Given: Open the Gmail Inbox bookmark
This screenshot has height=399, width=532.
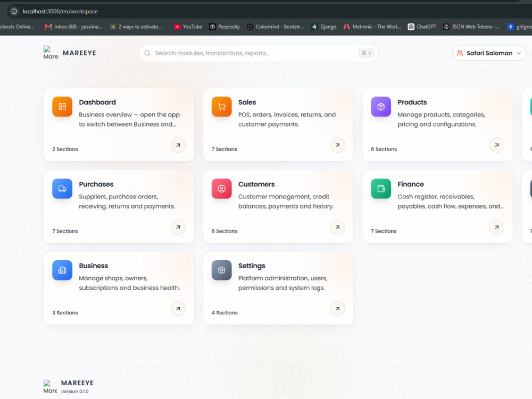Looking at the screenshot, I should pos(73,27).
